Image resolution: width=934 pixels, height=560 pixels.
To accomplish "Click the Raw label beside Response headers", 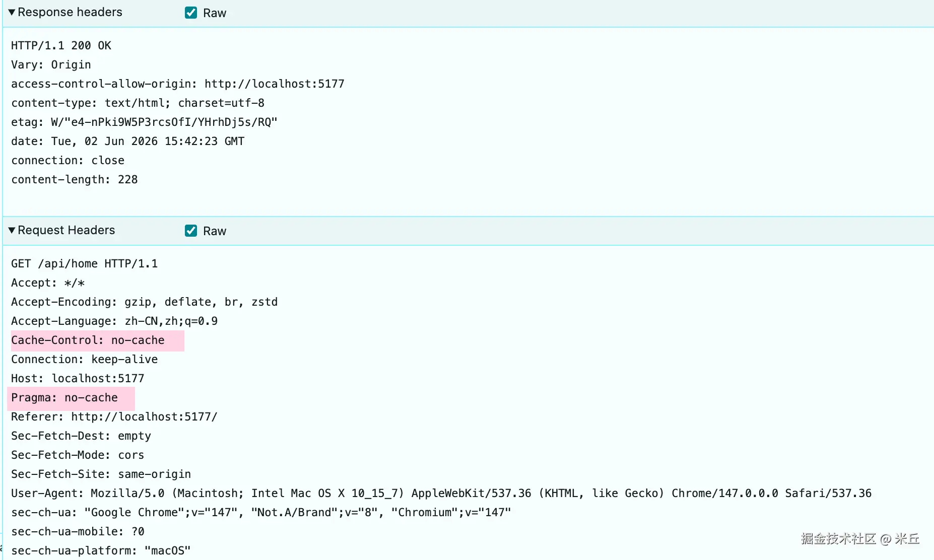I will (215, 13).
